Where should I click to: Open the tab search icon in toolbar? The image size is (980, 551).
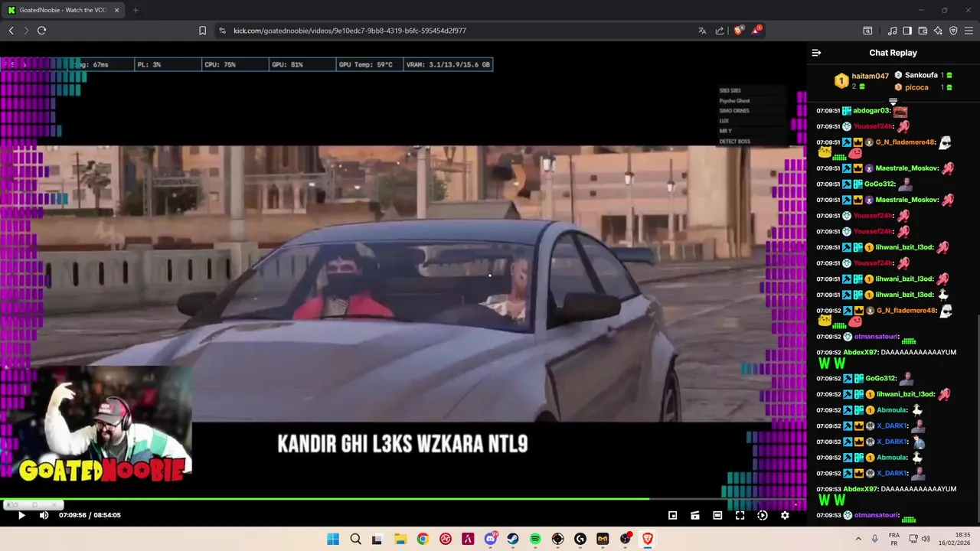(x=867, y=31)
